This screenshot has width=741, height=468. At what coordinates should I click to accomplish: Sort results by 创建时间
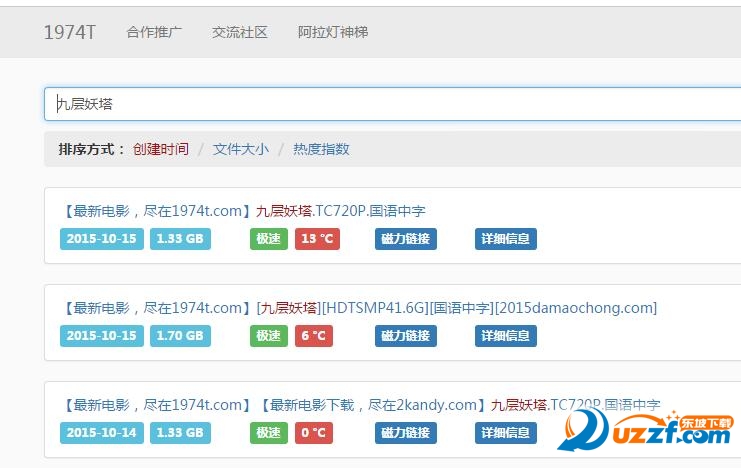coord(161,149)
